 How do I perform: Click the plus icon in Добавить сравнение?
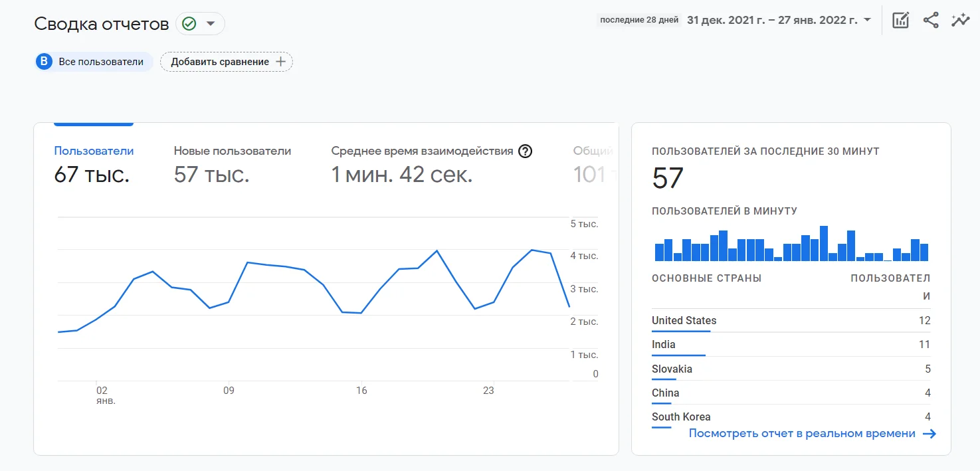pos(280,62)
